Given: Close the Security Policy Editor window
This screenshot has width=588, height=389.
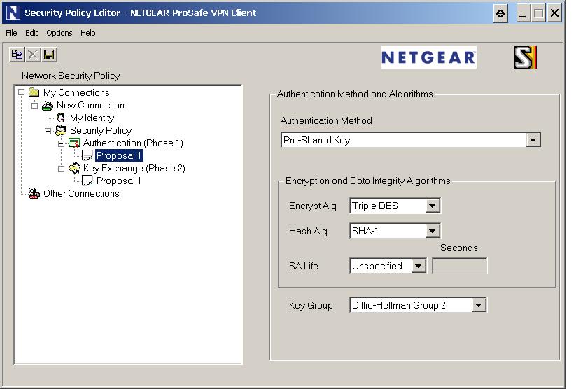Looking at the screenshot, I should click(554, 13).
